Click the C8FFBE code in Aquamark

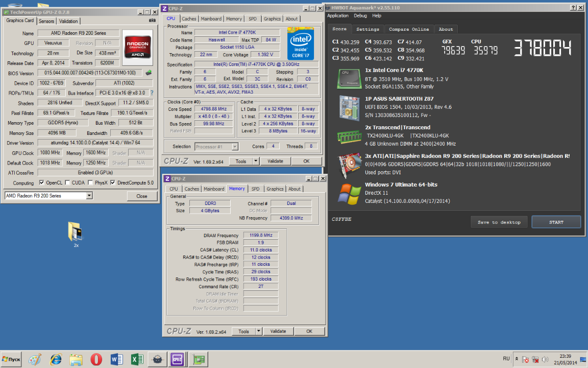[x=341, y=219]
